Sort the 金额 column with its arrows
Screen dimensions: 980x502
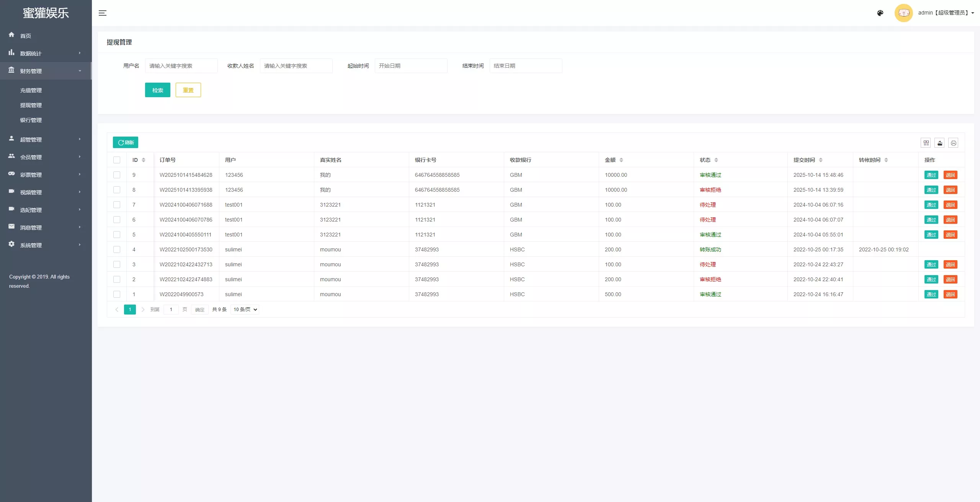coord(621,160)
